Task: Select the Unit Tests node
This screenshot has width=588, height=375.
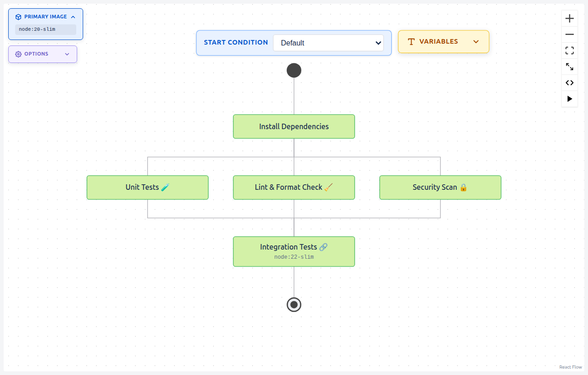Action: pyautogui.click(x=147, y=187)
